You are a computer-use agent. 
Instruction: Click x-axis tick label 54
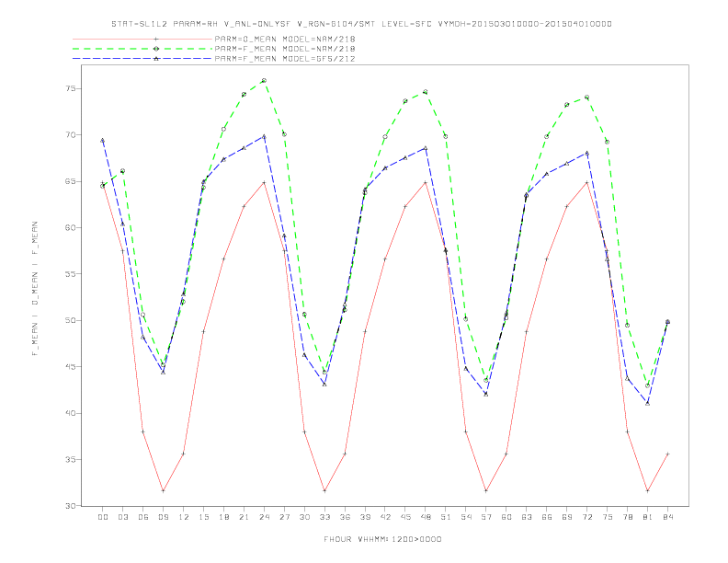466,517
